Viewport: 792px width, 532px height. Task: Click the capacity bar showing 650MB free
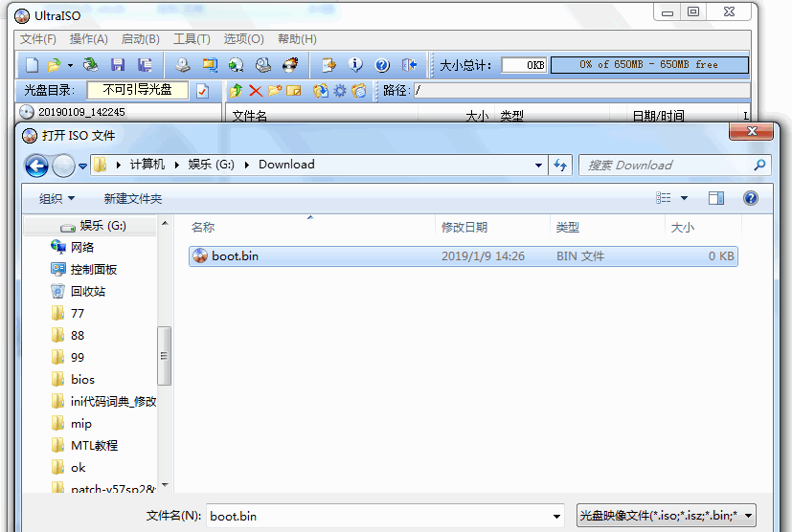[x=649, y=65]
